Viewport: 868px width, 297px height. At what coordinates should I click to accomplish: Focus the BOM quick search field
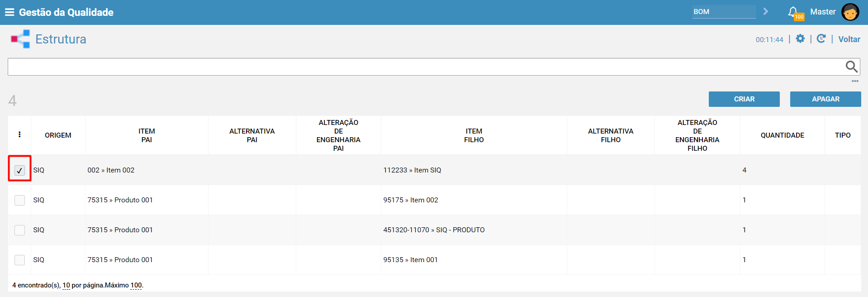point(724,12)
